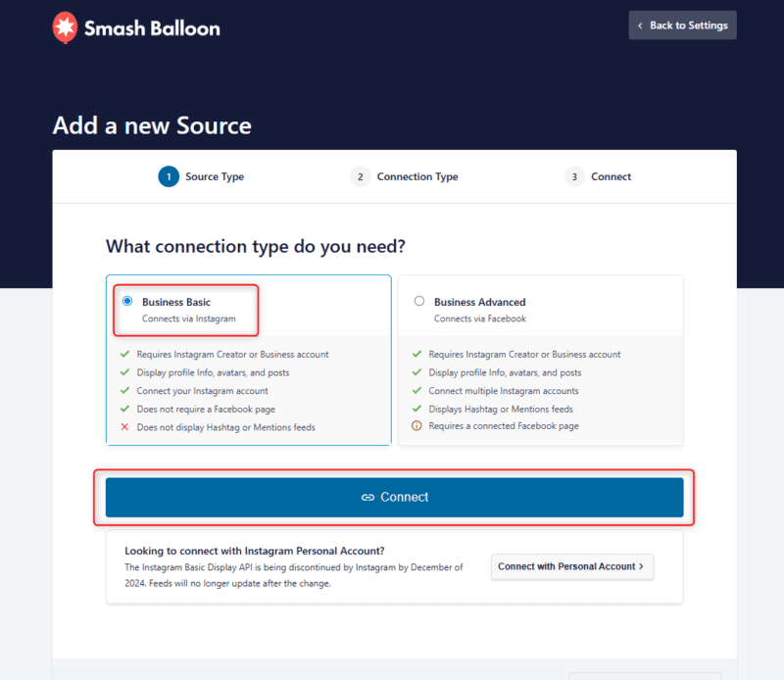Click the right chevron on Personal Account button
784x680 pixels.
tap(641, 566)
